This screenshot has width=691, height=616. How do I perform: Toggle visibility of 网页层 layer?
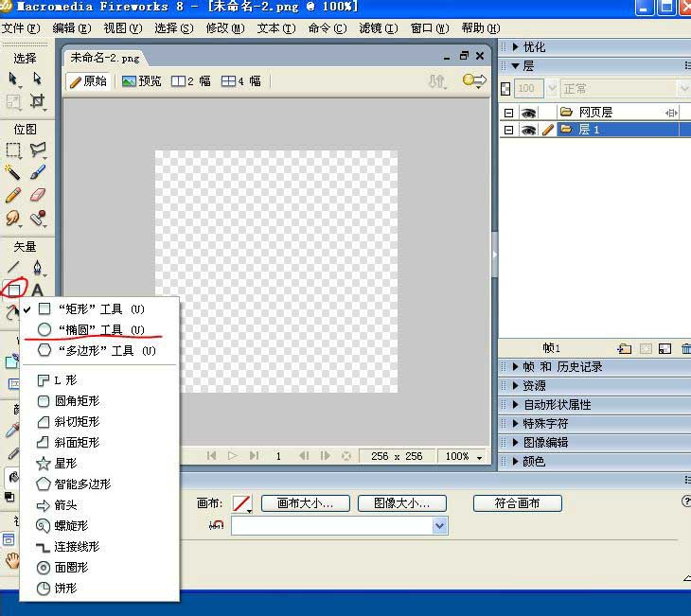(528, 113)
